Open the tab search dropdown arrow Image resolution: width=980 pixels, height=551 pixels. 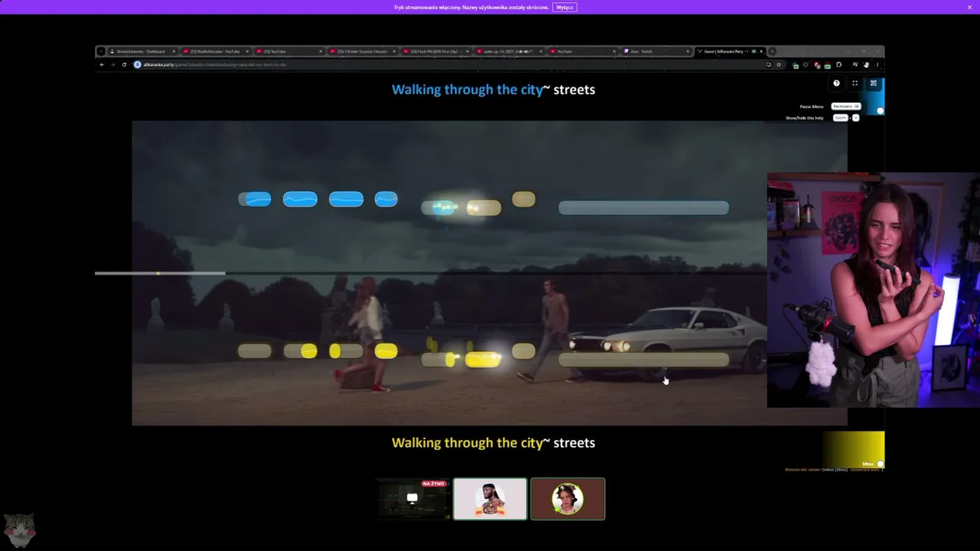coord(100,51)
